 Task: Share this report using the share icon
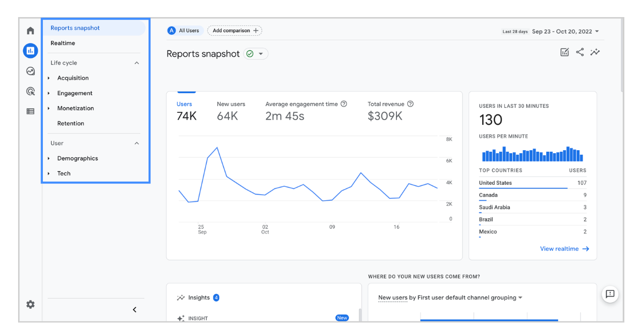pyautogui.click(x=580, y=52)
